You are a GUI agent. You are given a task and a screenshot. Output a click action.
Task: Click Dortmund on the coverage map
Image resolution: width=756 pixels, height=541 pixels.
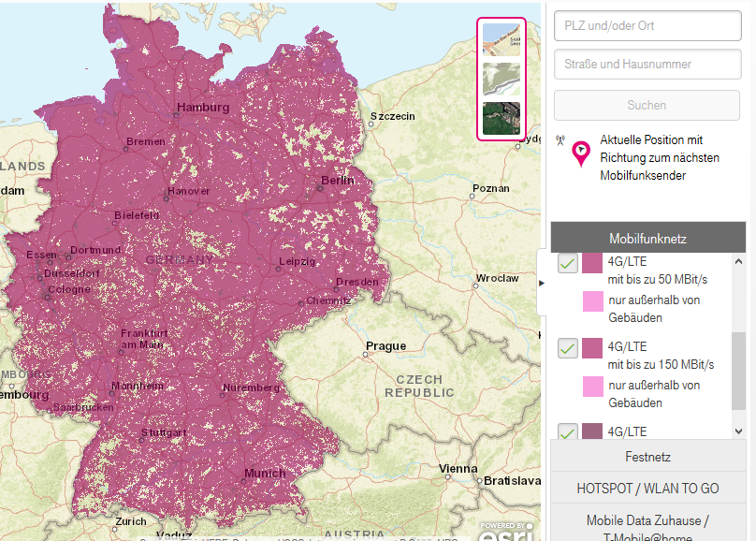(95, 250)
